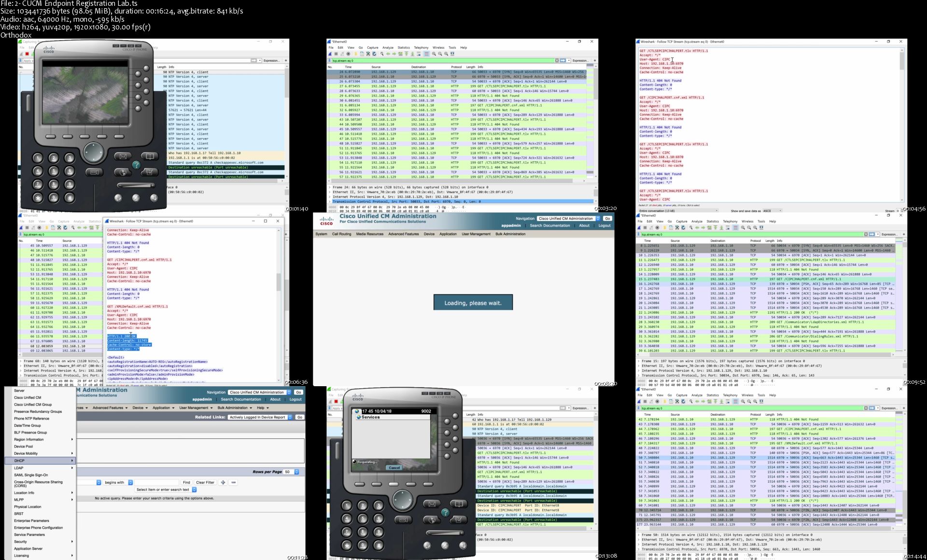Open Bulk Administration menu in 00:08:20 CUCM page
The width and height of the screenshot is (927, 560).
click(510, 234)
